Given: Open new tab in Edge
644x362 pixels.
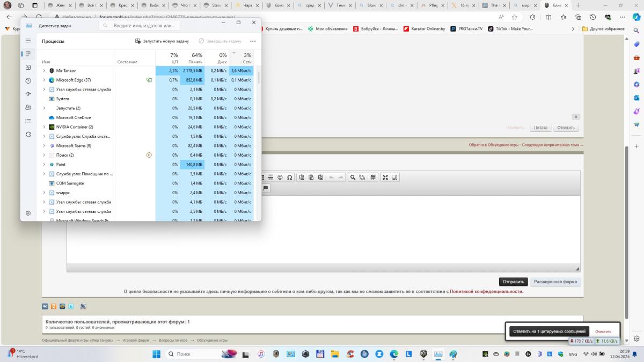Looking at the screenshot, I should pos(579,5).
